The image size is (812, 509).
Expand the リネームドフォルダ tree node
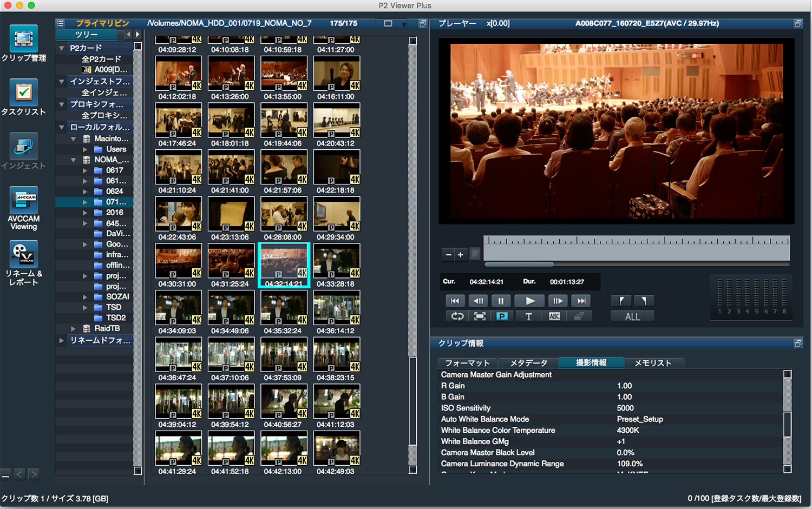[62, 340]
